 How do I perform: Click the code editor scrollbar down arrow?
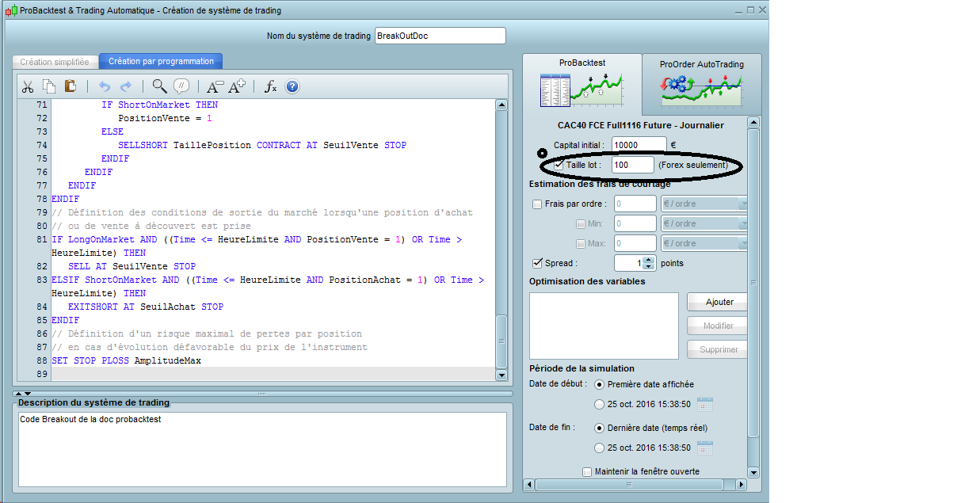[501, 375]
